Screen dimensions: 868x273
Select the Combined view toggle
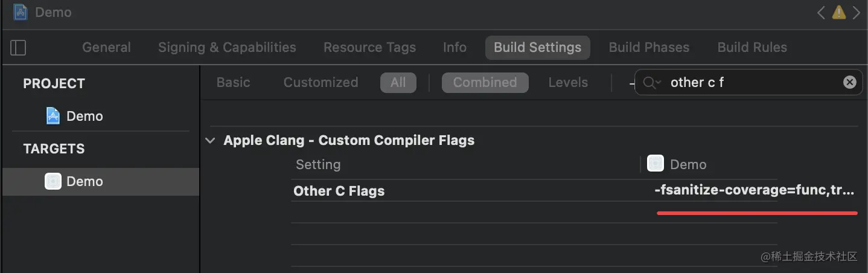pyautogui.click(x=485, y=82)
